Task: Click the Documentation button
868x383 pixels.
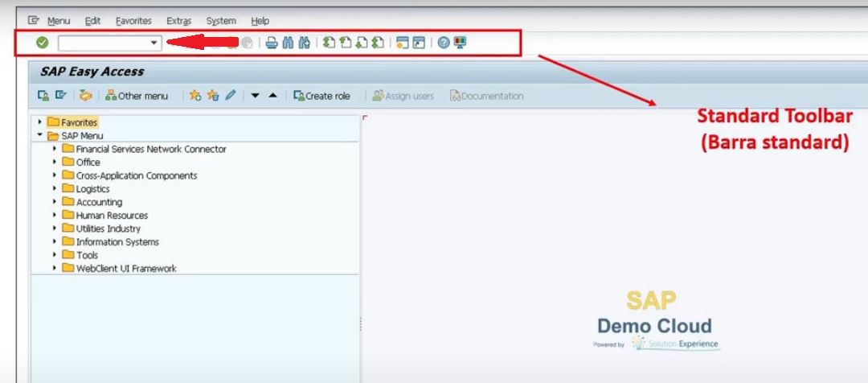Action: point(486,96)
